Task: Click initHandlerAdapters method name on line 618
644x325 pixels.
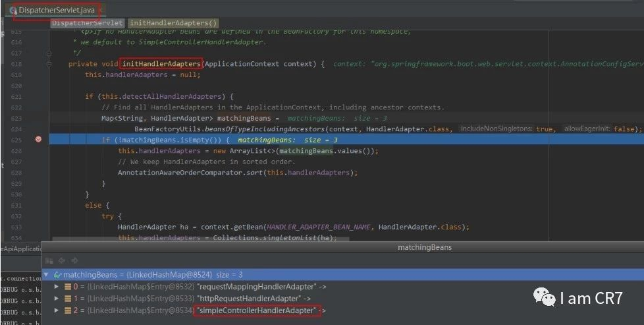Action: [161, 64]
